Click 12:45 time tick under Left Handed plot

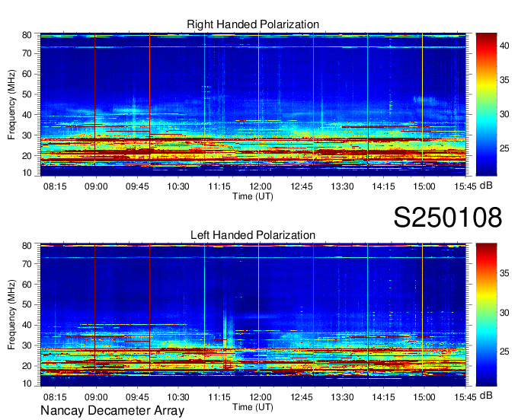coord(302,397)
